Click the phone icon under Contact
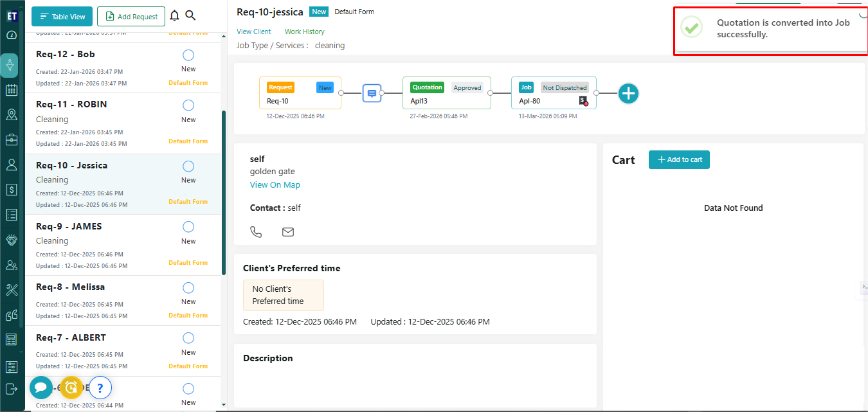The image size is (868, 412). (x=256, y=232)
